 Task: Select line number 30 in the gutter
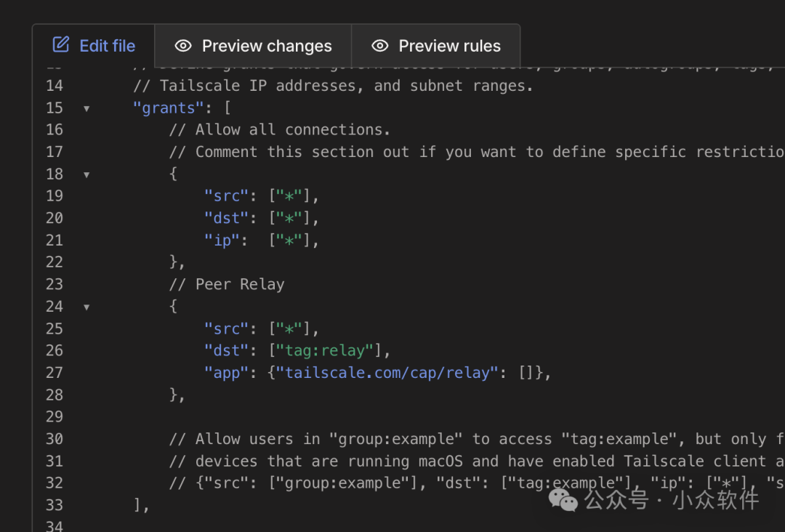pyautogui.click(x=55, y=439)
